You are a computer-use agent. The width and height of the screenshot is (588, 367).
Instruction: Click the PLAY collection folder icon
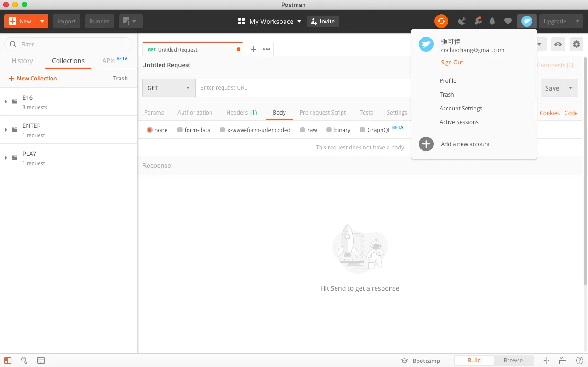click(x=15, y=158)
